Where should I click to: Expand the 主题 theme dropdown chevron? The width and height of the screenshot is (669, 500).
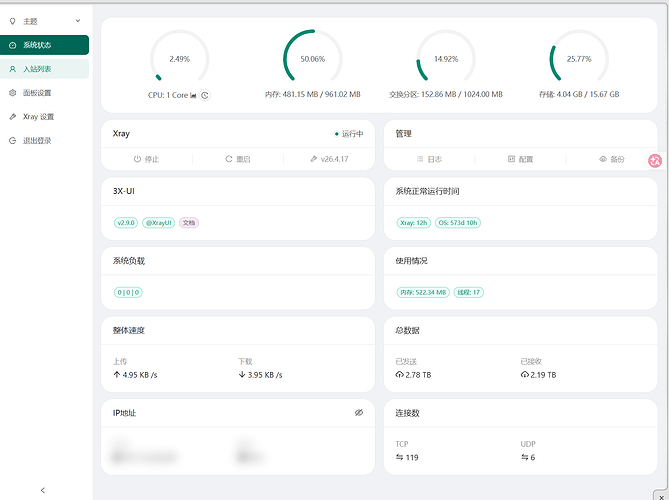tap(78, 21)
